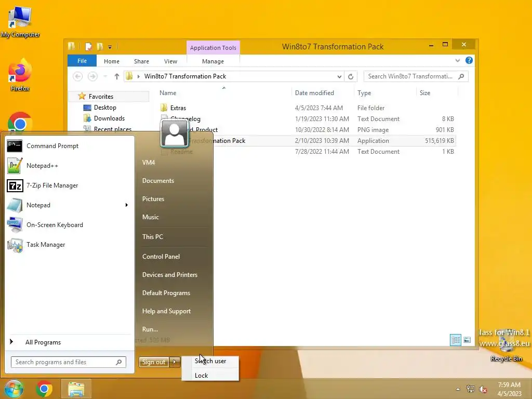The height and width of the screenshot is (399, 532).
Task: Click Properties quick access icon
Action: tap(88, 46)
